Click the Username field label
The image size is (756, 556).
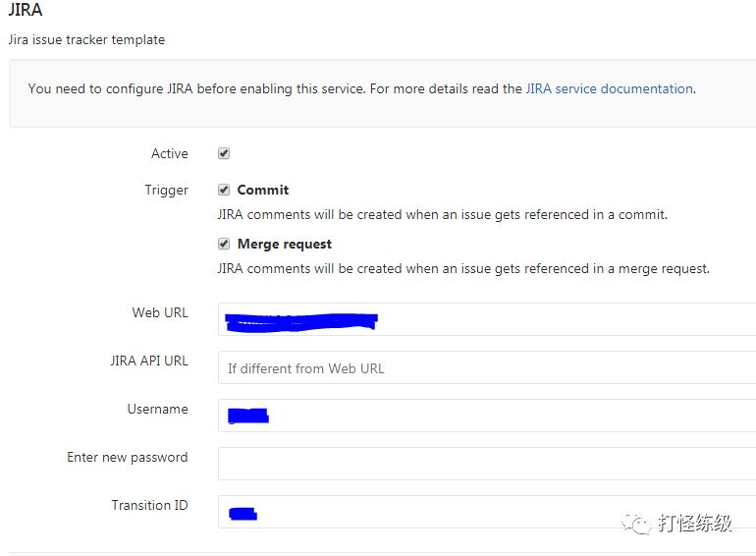click(x=158, y=409)
